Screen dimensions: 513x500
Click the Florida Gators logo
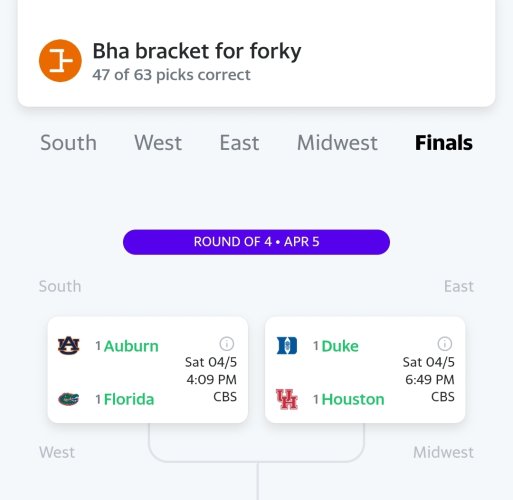click(x=69, y=399)
